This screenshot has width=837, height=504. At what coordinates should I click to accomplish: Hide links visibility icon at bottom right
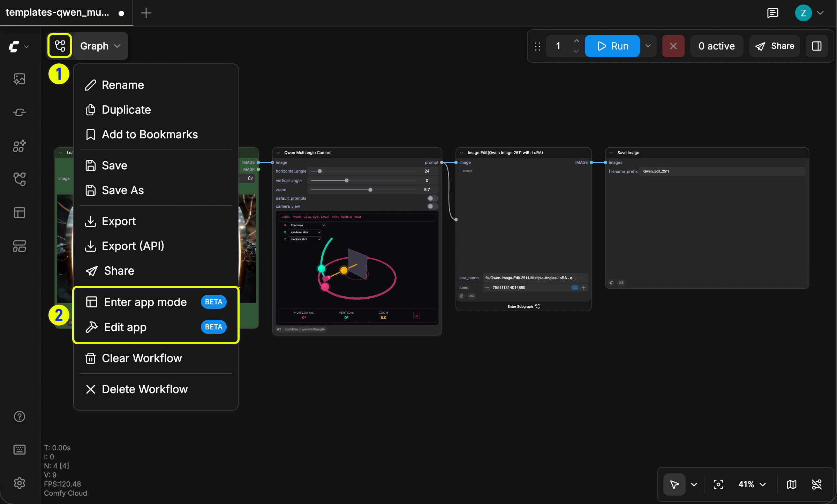pos(817,484)
